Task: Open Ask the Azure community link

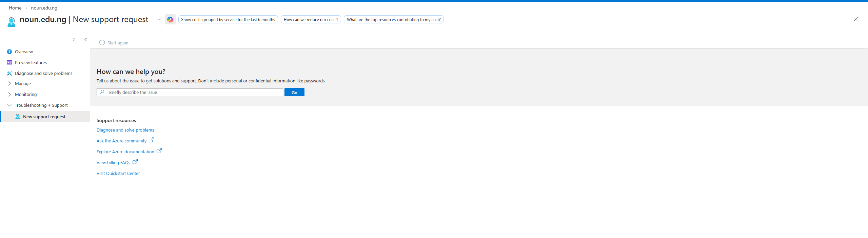Action: pos(121,141)
